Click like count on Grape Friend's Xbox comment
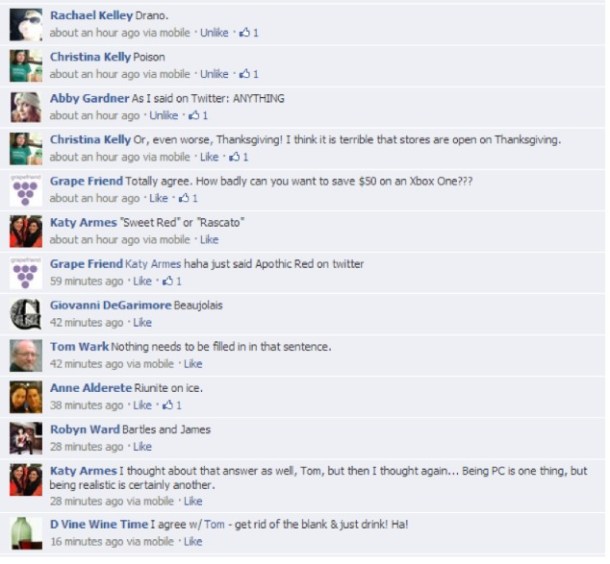 pos(188,198)
